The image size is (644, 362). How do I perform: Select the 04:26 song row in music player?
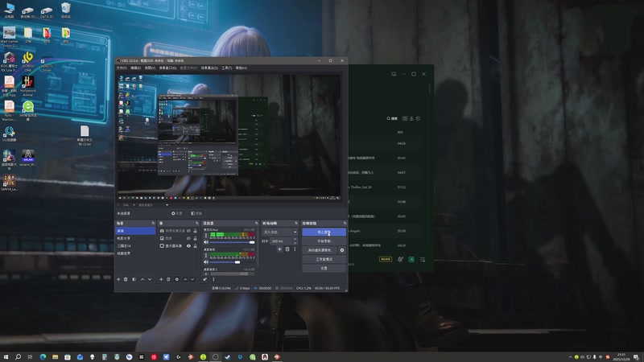pyautogui.click(x=384, y=143)
